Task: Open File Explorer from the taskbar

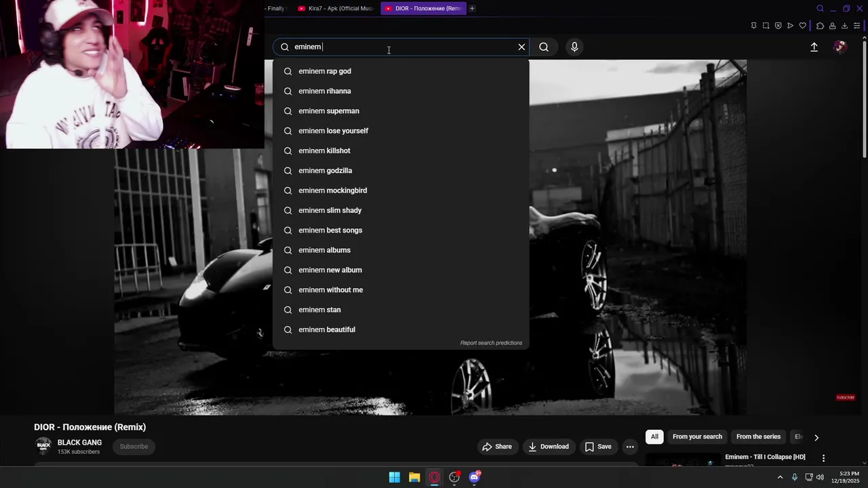Action: [414, 477]
